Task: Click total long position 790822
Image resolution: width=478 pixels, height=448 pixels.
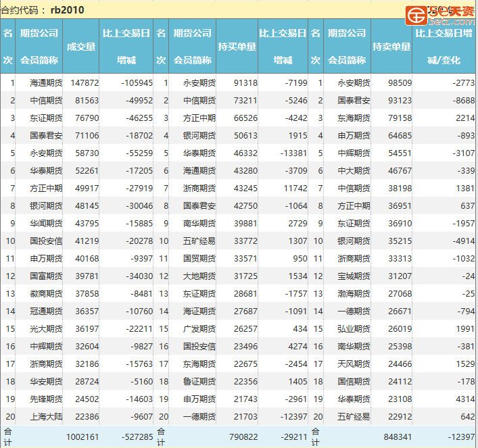Action: (243, 437)
